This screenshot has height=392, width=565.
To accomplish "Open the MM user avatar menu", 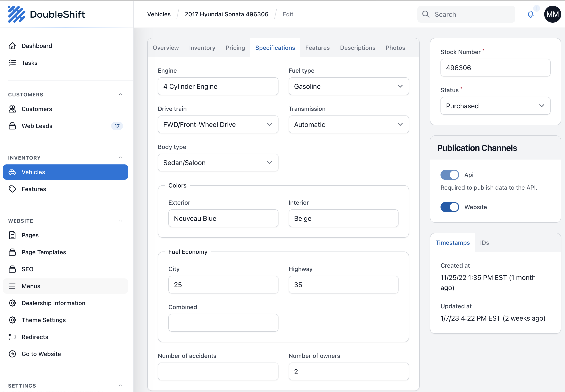I will coord(552,14).
